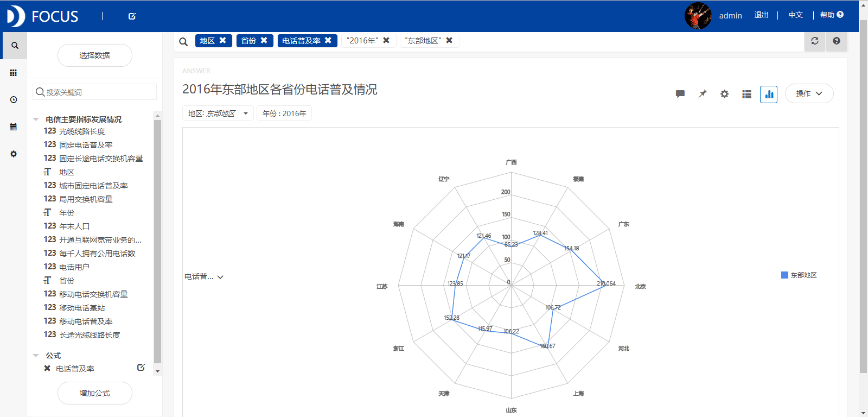Click the 搜索关键词 input field

[95, 92]
